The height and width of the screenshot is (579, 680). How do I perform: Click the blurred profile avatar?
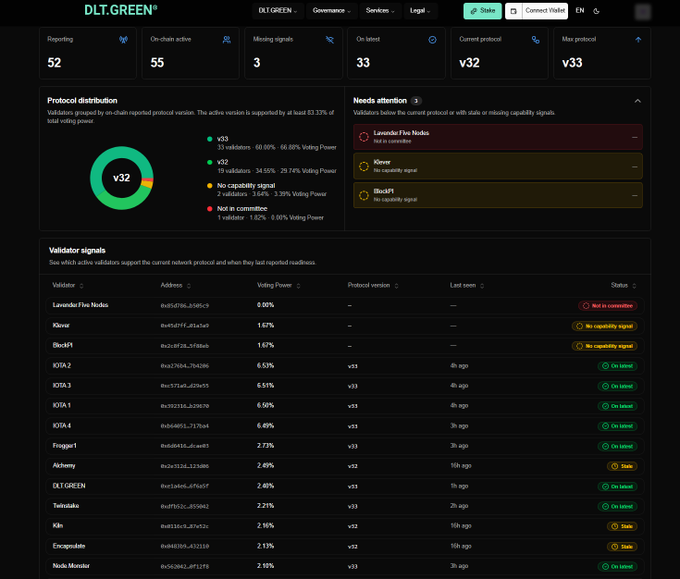click(x=643, y=12)
